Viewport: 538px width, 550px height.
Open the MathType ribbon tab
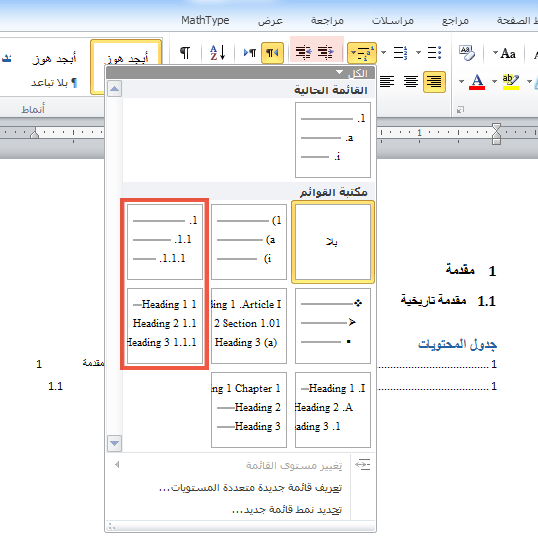tap(205, 20)
